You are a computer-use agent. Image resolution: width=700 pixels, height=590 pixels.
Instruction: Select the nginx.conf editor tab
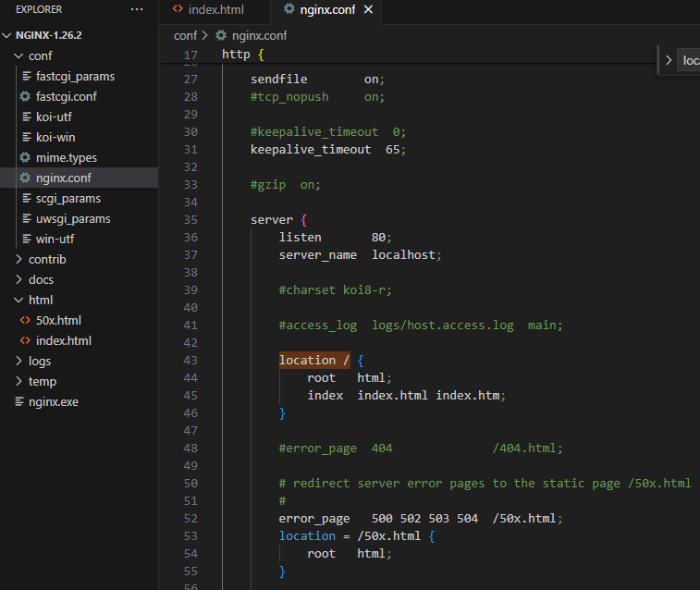(325, 10)
